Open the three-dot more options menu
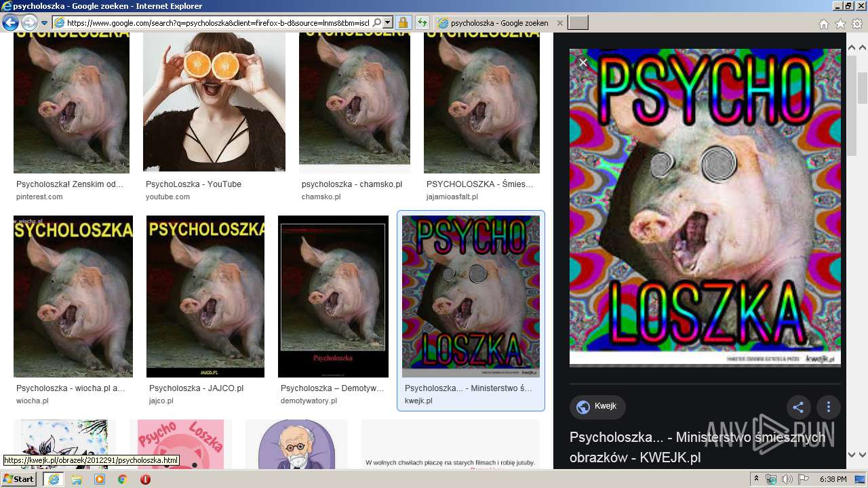The image size is (868, 488). pos(829,407)
